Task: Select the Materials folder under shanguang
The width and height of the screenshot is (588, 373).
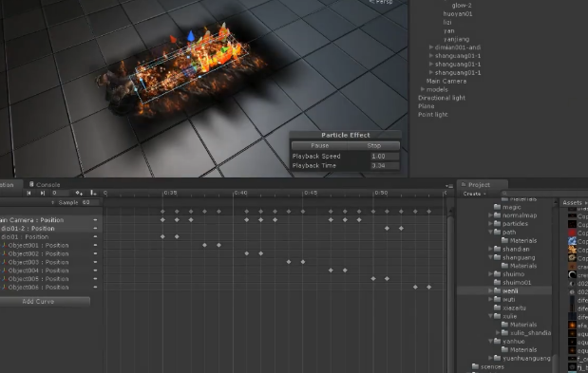Action: [519, 266]
